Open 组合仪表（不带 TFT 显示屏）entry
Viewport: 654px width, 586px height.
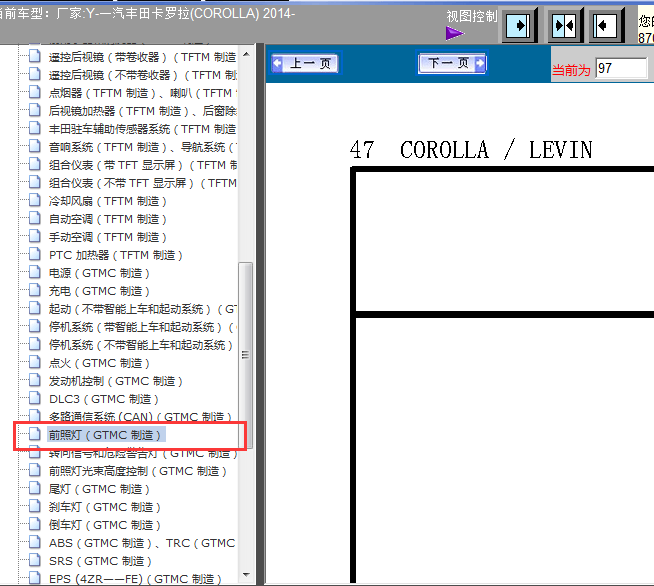pyautogui.click(x=143, y=183)
